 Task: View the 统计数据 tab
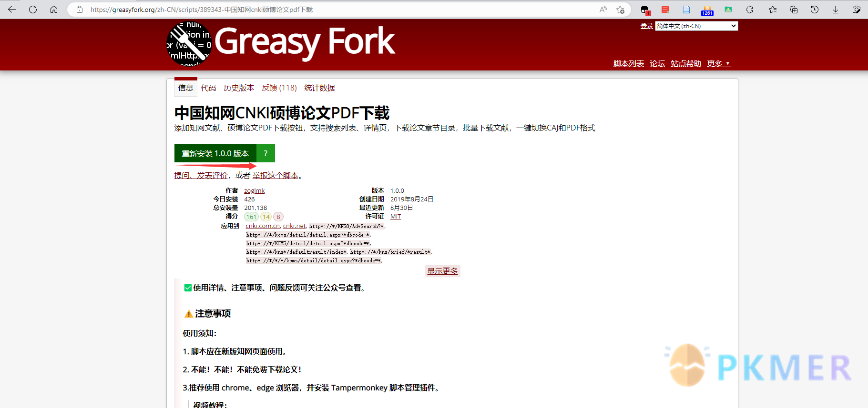(x=319, y=88)
